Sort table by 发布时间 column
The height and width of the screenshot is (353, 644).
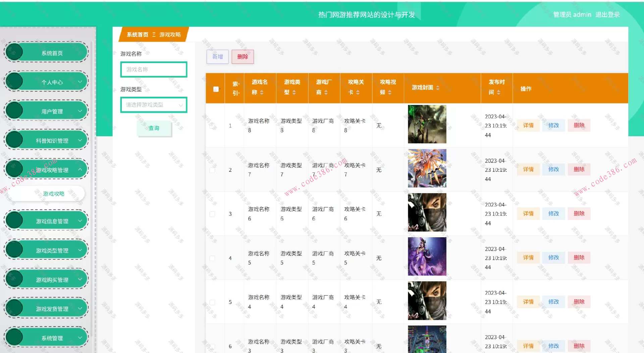(x=498, y=93)
